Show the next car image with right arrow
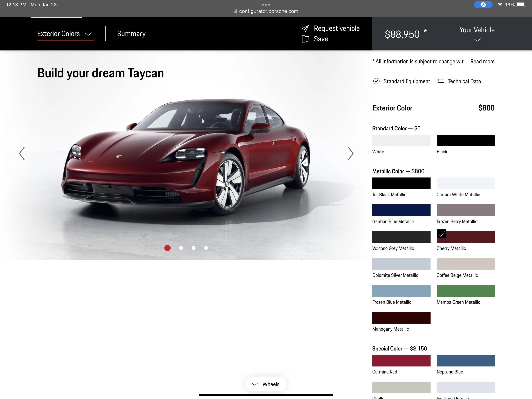The image size is (532, 399). 351,154
